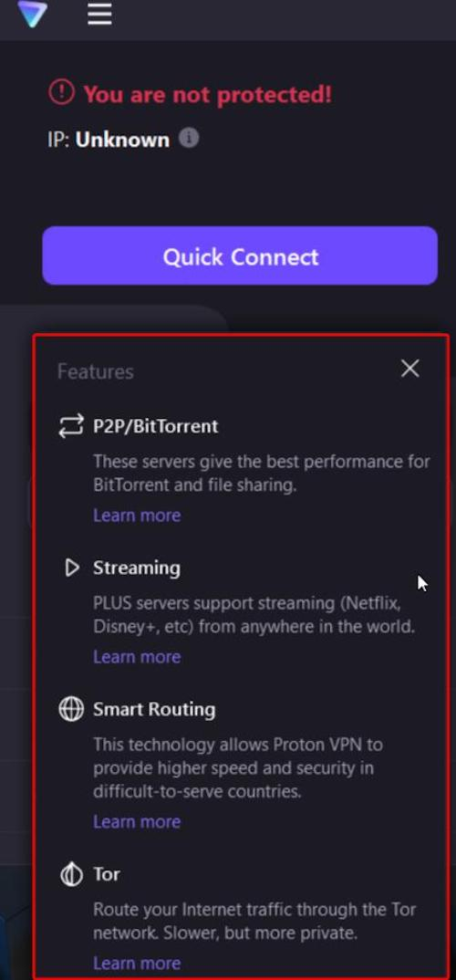
Task: Open Learn more under P2P/BitTorrent
Action: click(137, 515)
